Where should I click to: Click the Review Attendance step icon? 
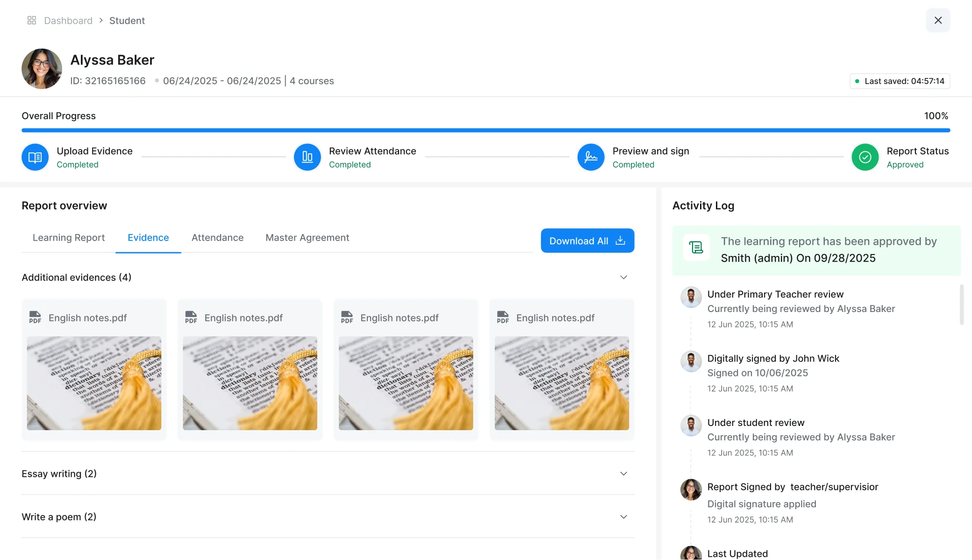click(307, 157)
